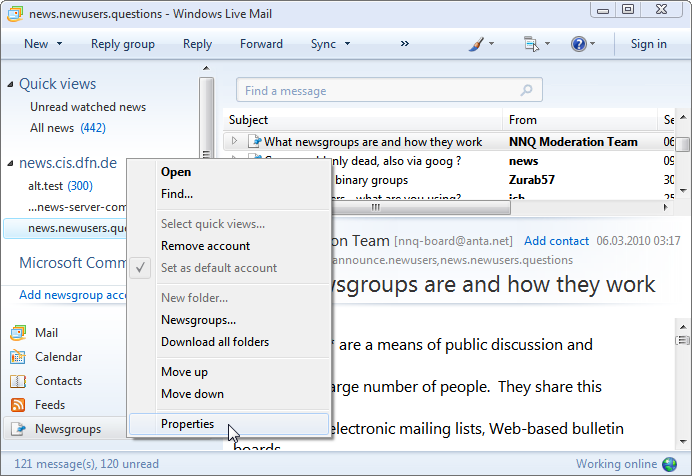Click the Working online globe icon

click(x=670, y=464)
